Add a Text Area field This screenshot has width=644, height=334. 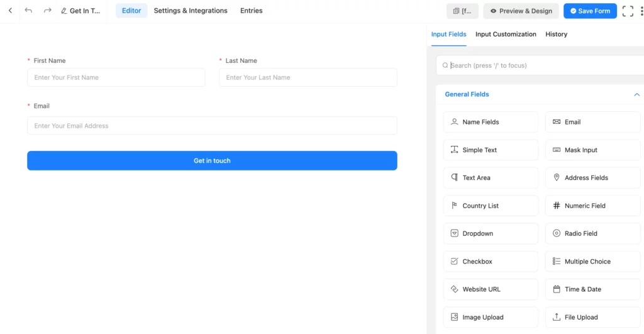coord(491,178)
